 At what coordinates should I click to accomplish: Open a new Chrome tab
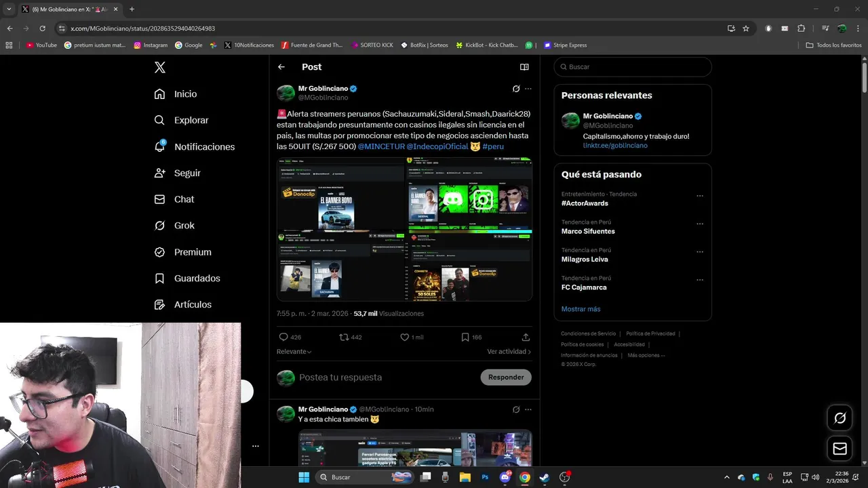pos(132,9)
